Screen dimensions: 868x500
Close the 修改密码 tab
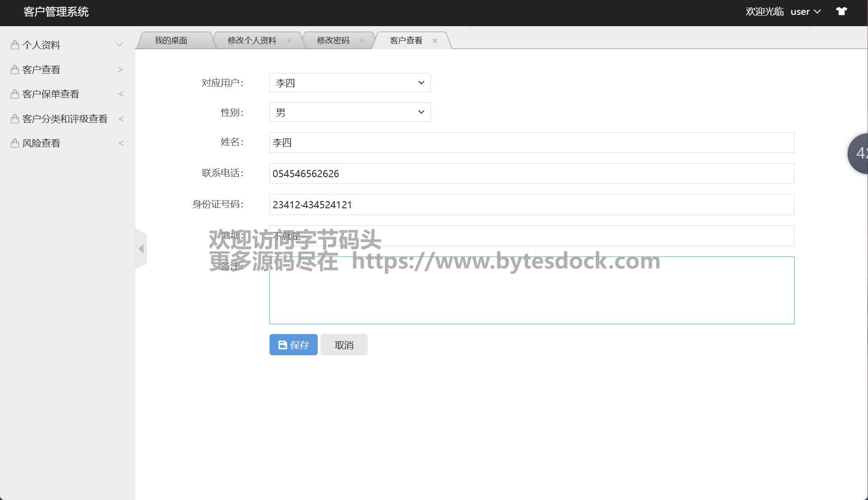click(x=362, y=41)
